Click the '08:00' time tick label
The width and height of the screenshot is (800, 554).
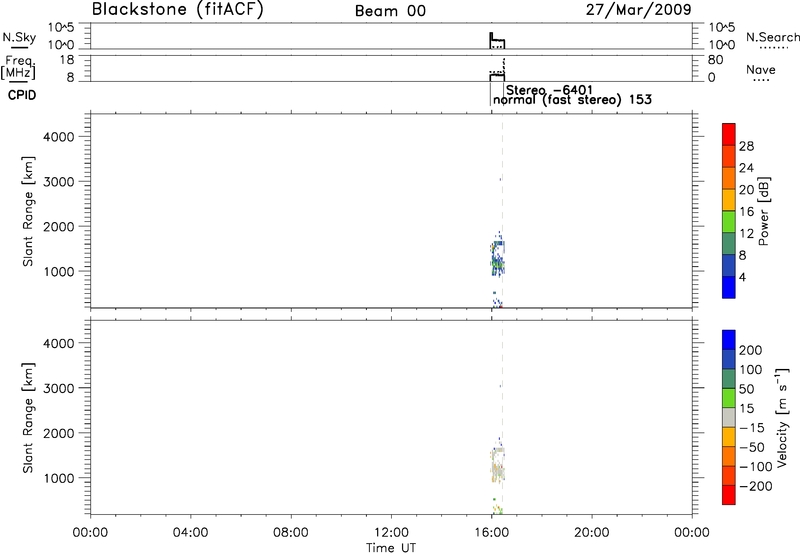(x=291, y=533)
